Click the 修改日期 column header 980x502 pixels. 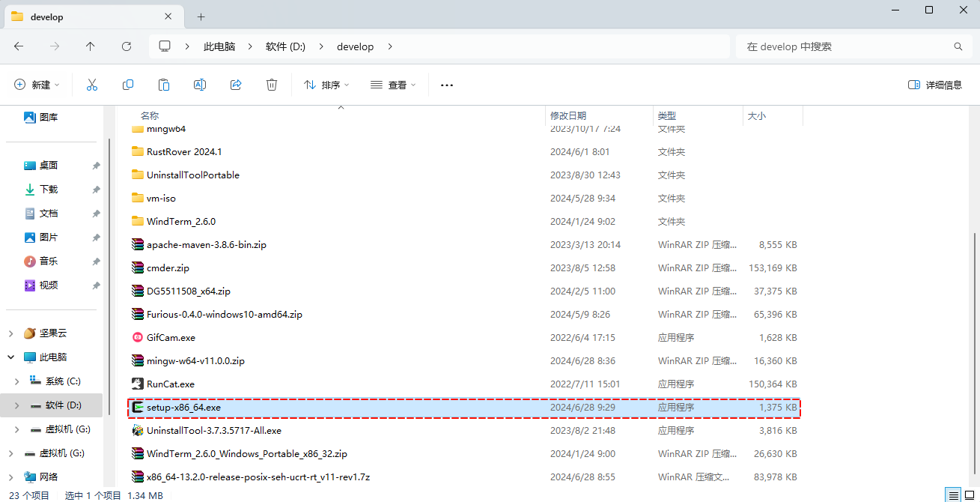[568, 116]
